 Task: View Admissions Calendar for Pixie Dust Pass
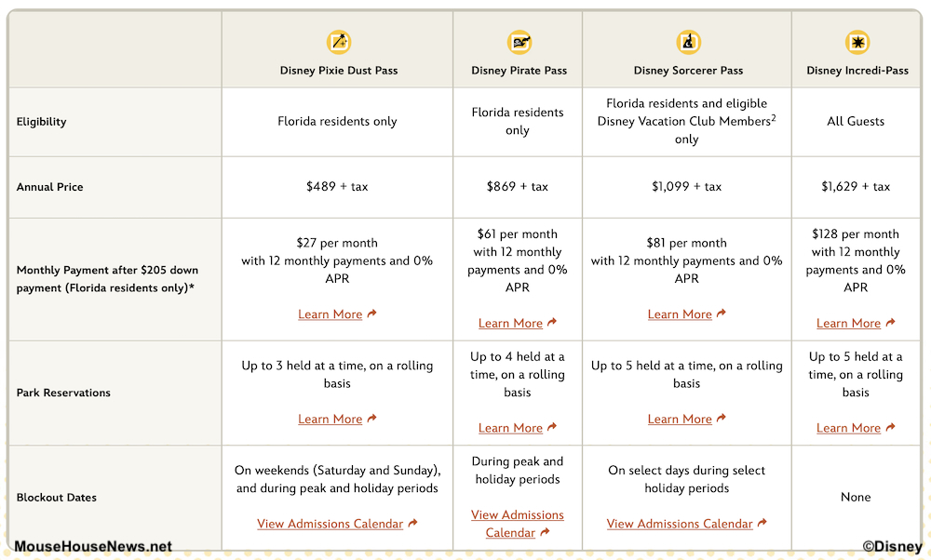click(330, 524)
